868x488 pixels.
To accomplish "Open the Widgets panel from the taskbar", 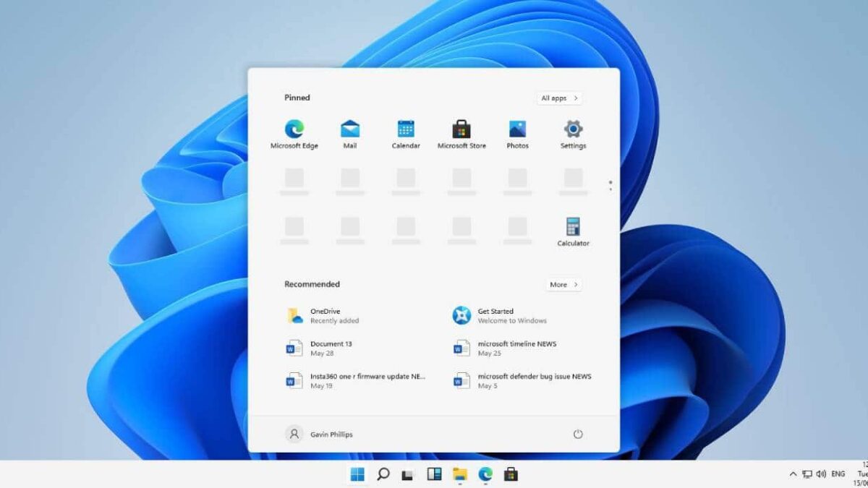I will pyautogui.click(x=434, y=474).
